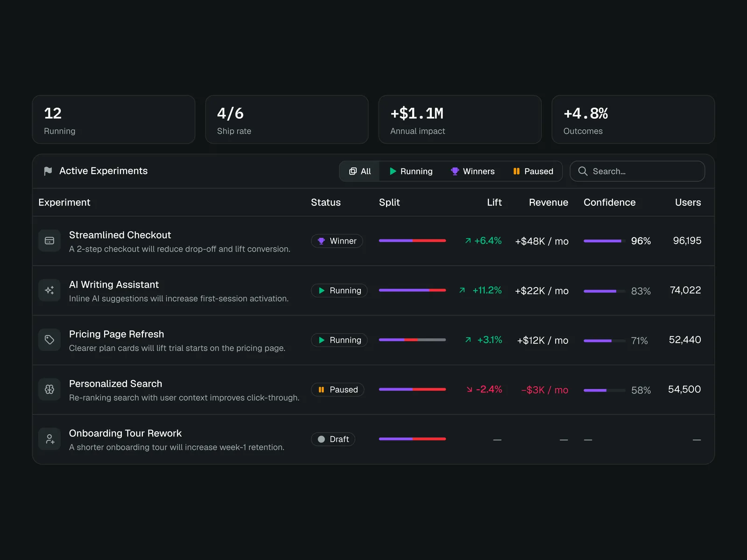
Task: Click the split bar for Personalized Search
Action: click(x=412, y=389)
